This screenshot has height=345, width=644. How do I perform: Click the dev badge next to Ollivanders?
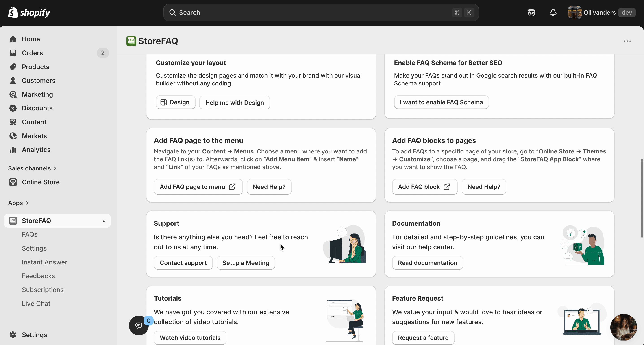coord(627,13)
